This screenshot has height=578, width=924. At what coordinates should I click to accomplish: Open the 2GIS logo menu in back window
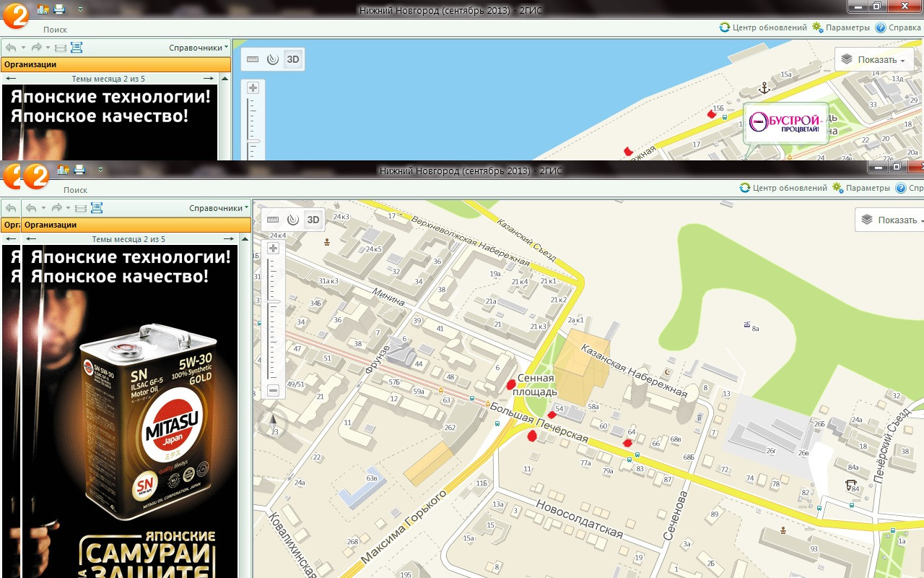[15, 16]
